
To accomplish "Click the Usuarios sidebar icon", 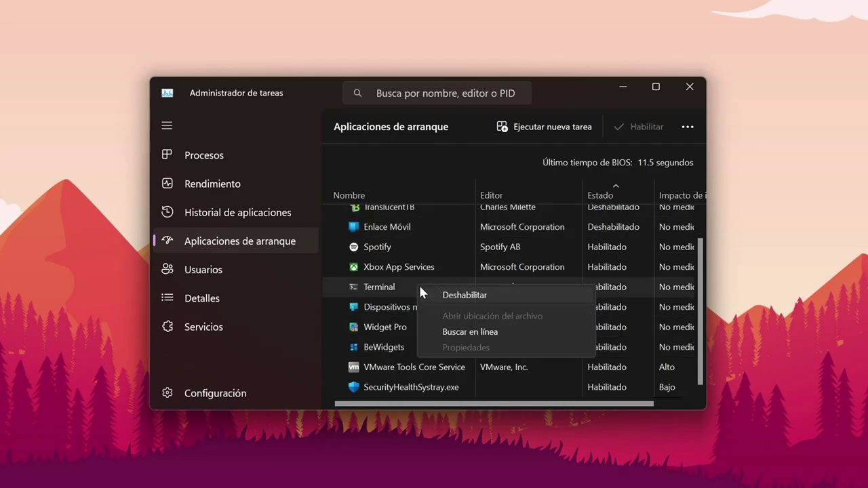I will coord(167,269).
